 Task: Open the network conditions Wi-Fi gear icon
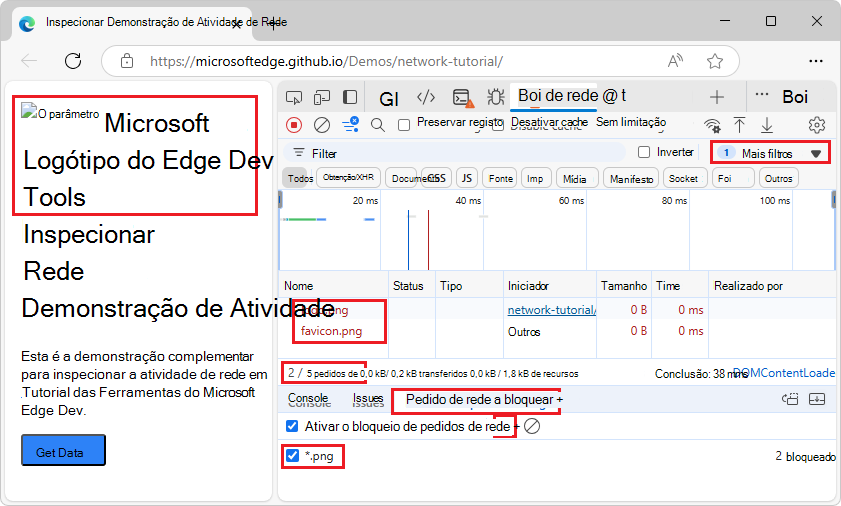[712, 125]
